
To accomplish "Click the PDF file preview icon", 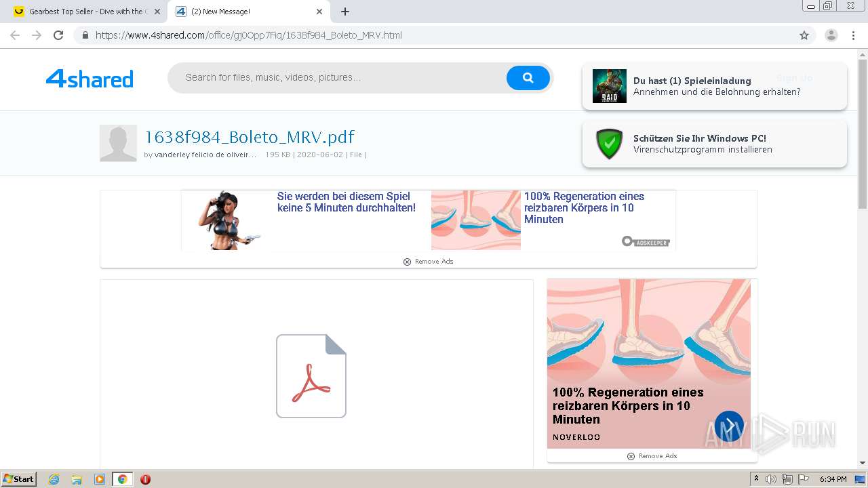I will click(x=311, y=376).
